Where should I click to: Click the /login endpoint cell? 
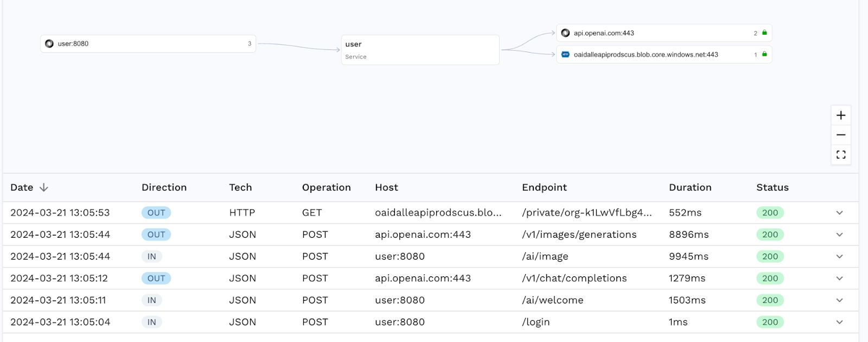click(536, 322)
